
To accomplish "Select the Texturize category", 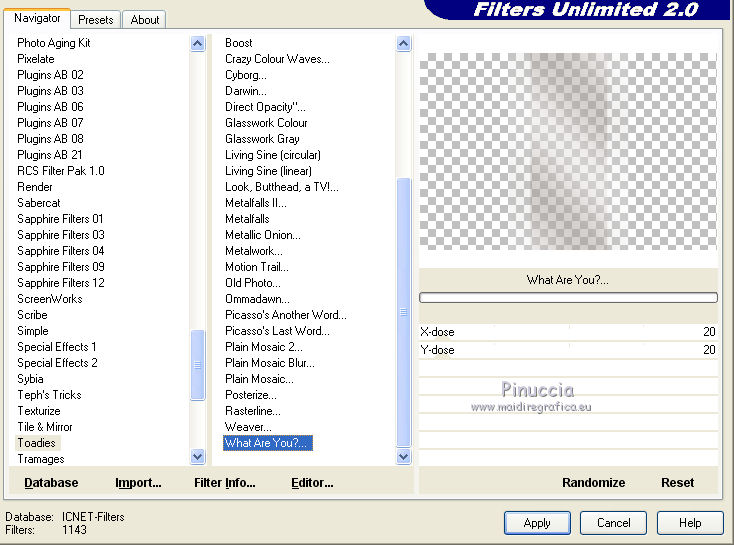I will click(x=38, y=411).
